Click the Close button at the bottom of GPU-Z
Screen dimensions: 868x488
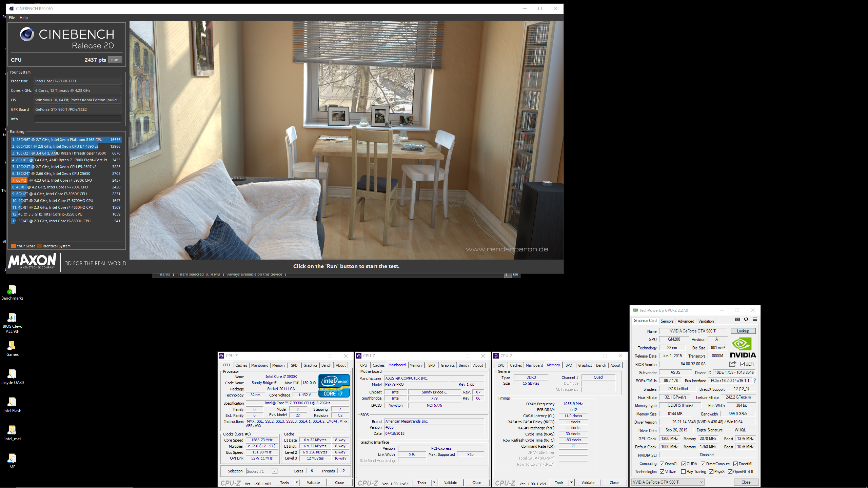pyautogui.click(x=746, y=482)
